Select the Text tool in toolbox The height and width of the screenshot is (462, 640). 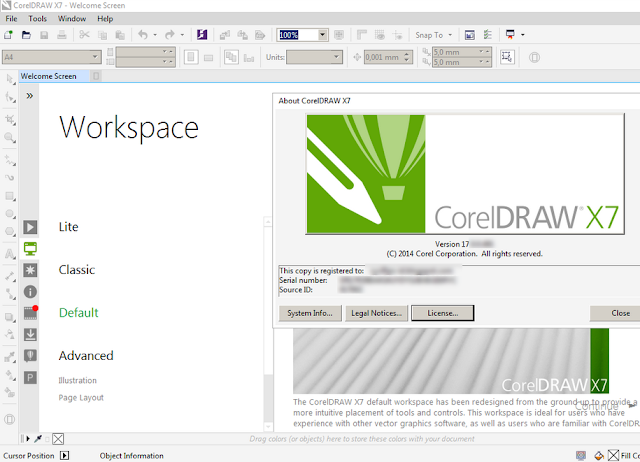click(10, 254)
